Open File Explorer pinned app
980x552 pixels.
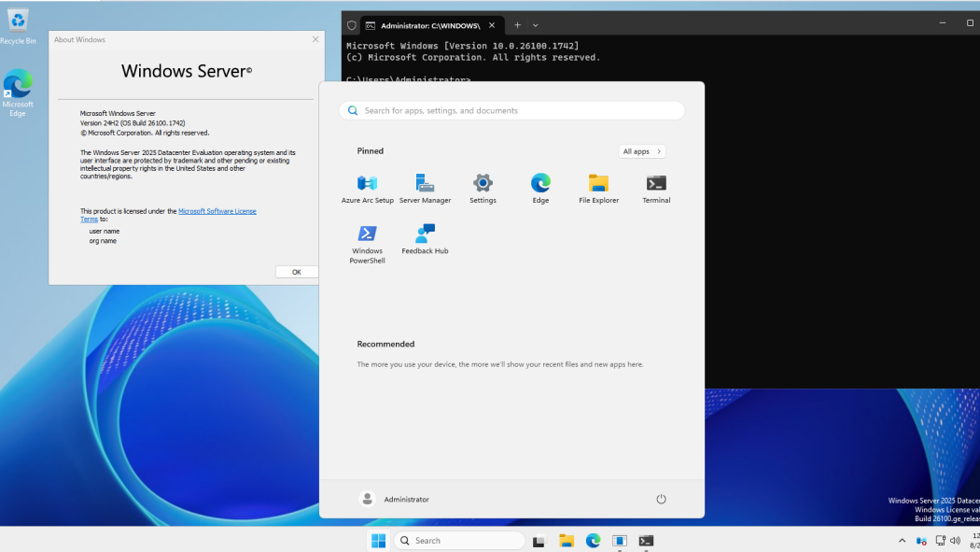click(599, 188)
